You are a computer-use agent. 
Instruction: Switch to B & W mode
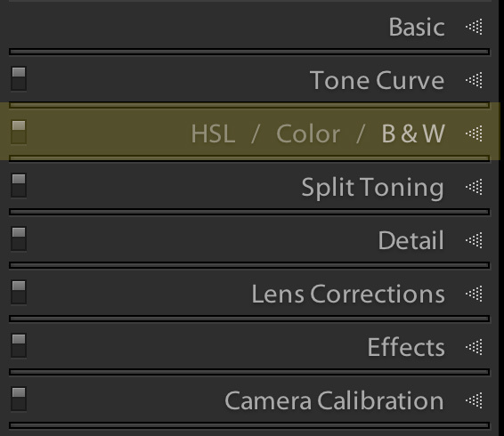tap(413, 133)
